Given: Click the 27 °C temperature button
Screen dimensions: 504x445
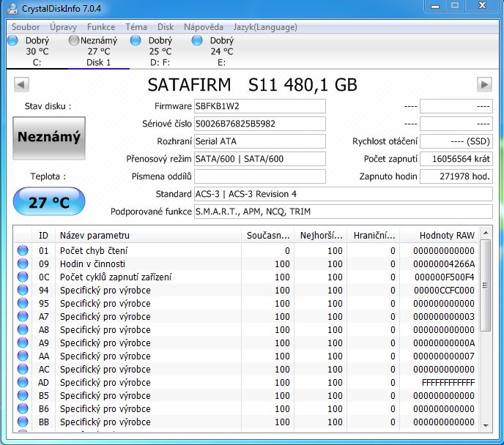Looking at the screenshot, I should click(x=49, y=201).
